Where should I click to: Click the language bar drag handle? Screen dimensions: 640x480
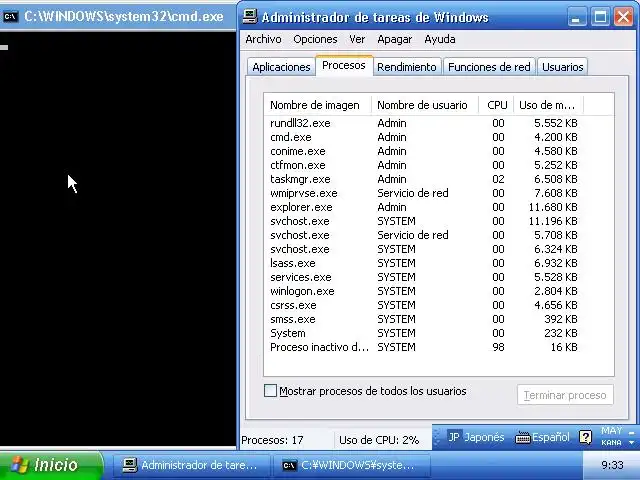tap(436, 438)
